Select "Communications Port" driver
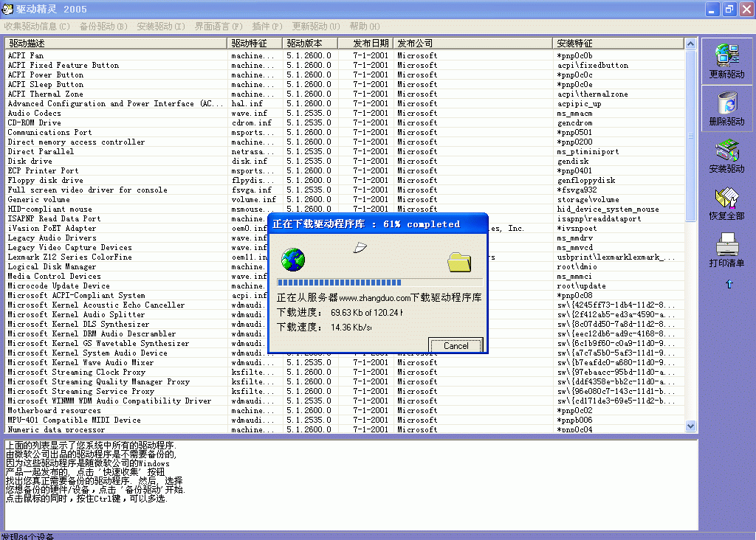 345,133
